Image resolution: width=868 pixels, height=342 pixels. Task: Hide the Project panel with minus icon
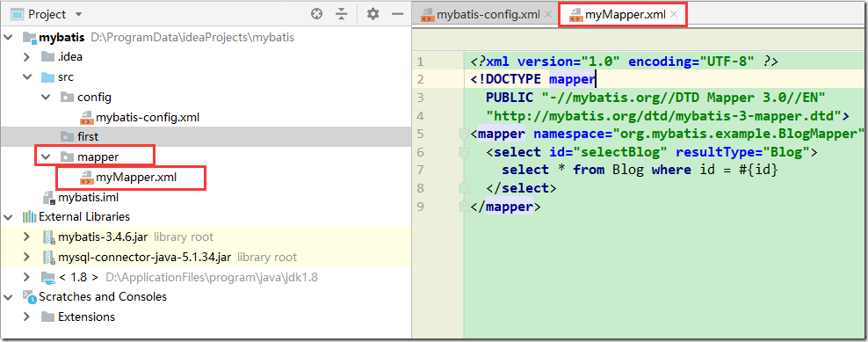click(397, 14)
